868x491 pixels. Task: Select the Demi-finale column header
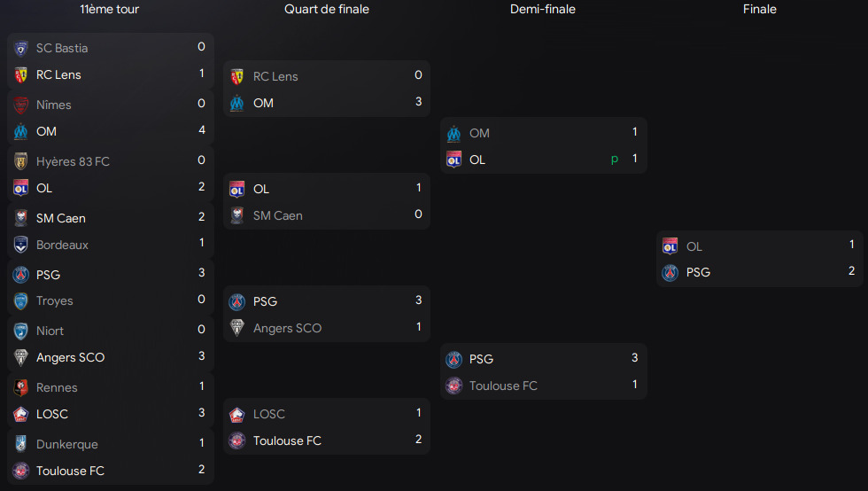pos(543,10)
